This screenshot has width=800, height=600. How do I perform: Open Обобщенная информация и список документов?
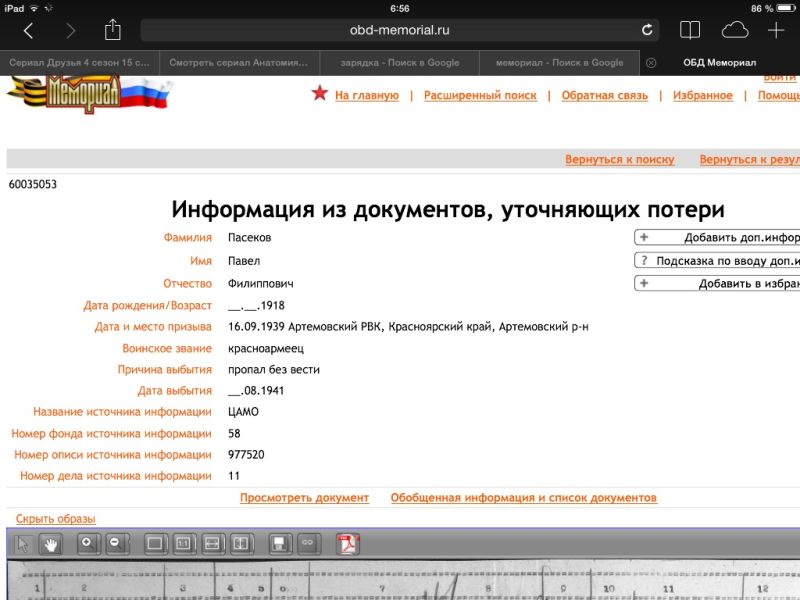523,497
